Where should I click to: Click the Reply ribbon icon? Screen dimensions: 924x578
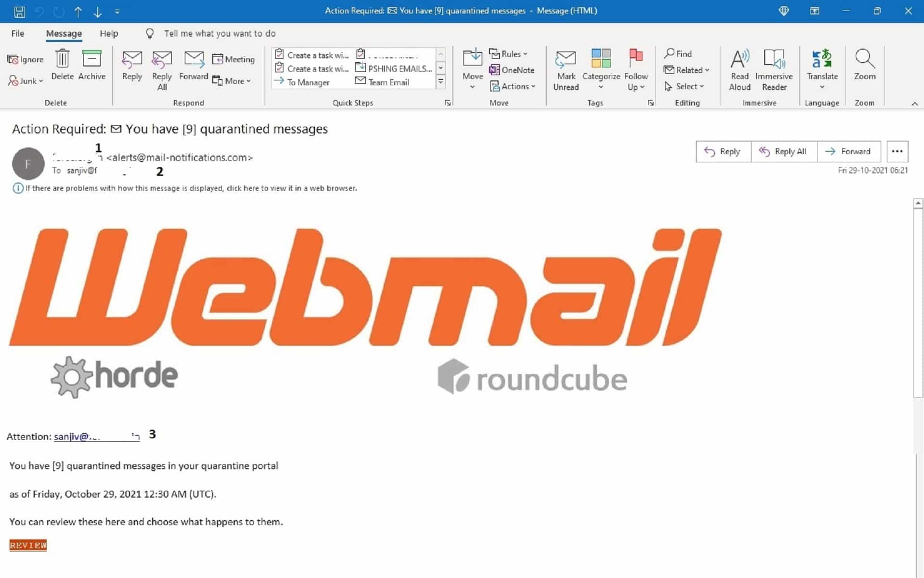[132, 66]
